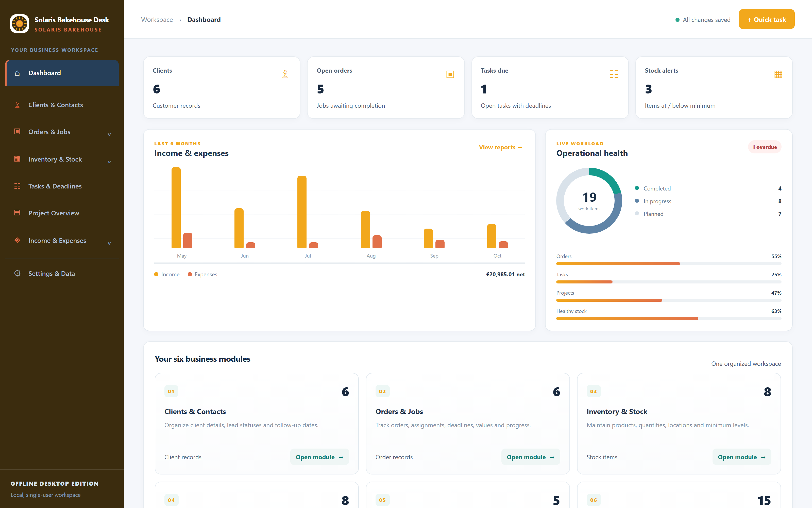
Task: Click the 19 work items donut chart
Action: click(x=589, y=201)
